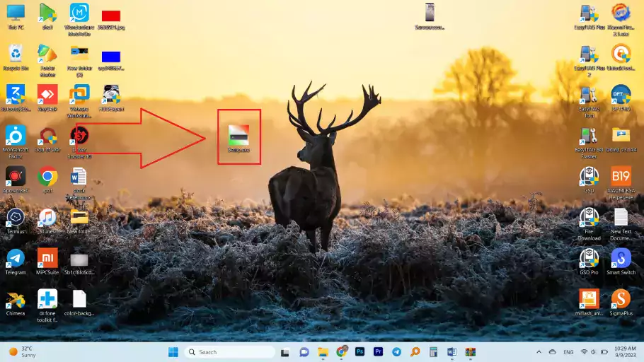The height and width of the screenshot is (362, 644).
Task: Select the Setup.exe icon in the red box
Action: (238, 135)
